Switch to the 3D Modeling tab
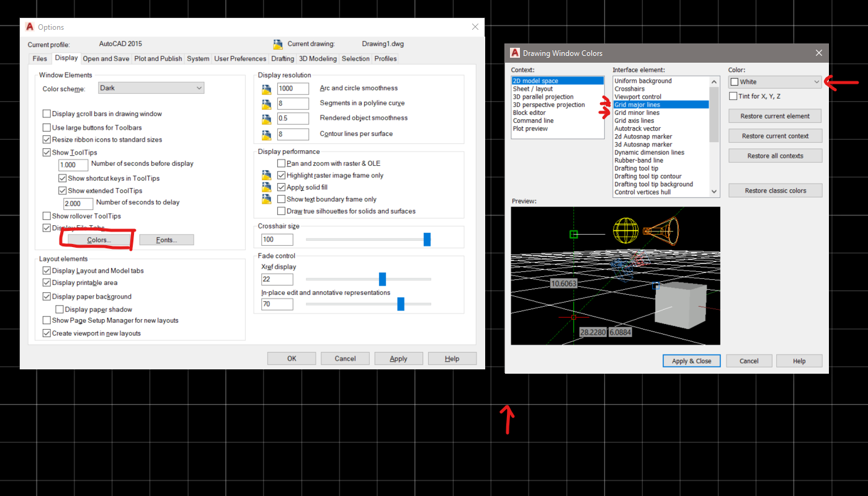The width and height of the screenshot is (868, 496). [317, 58]
